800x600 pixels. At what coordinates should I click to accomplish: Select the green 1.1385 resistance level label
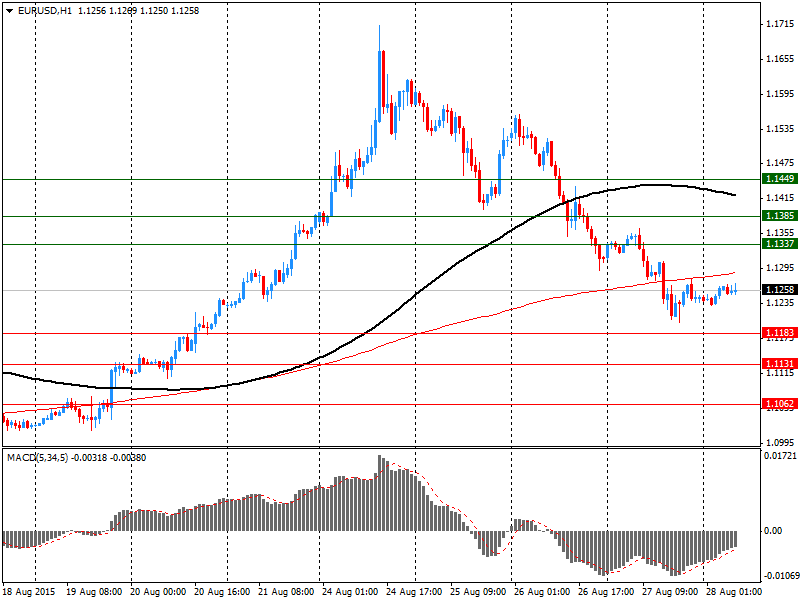[x=780, y=216]
